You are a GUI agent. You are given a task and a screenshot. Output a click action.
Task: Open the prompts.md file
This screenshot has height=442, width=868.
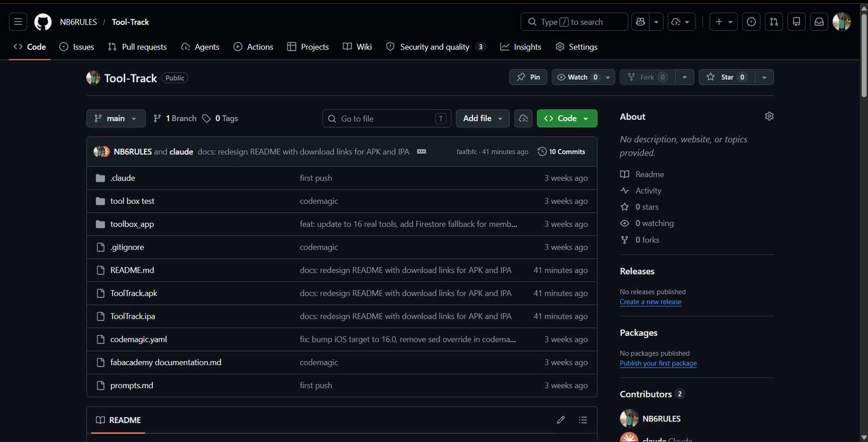coord(131,386)
